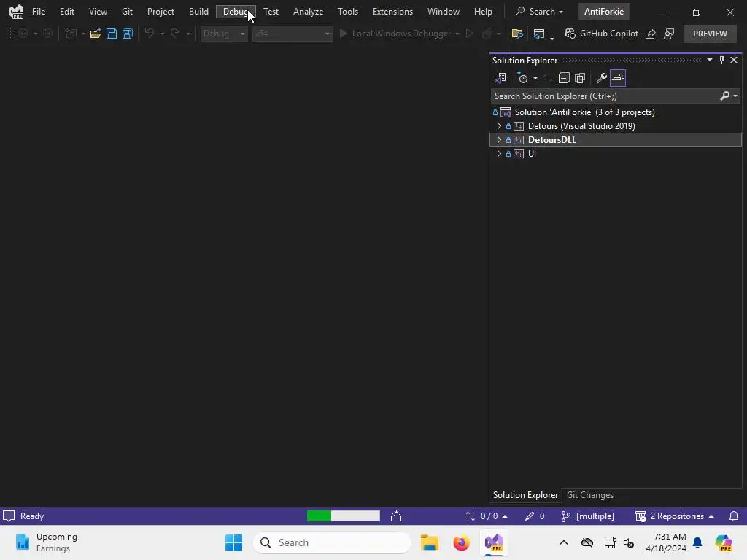Image resolution: width=747 pixels, height=560 pixels.
Task: Open the 2 Repositories status bar selector
Action: 675,516
